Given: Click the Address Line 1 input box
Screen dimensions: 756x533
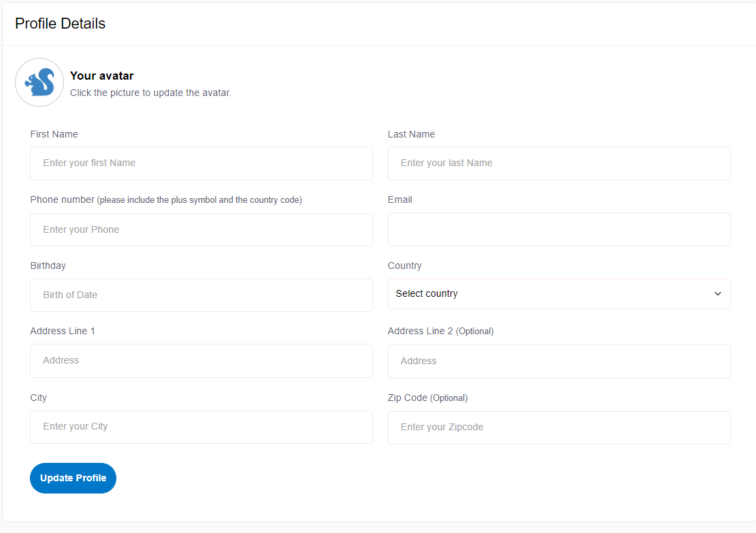Looking at the screenshot, I should pos(201,361).
